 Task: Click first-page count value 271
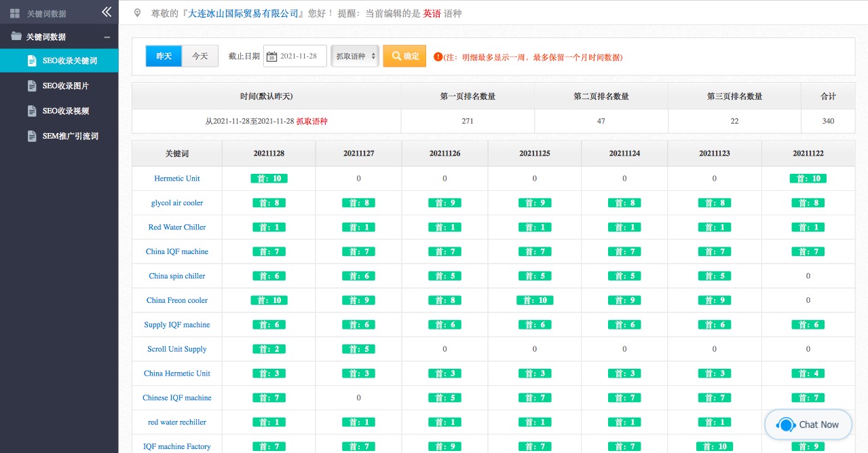[468, 121]
